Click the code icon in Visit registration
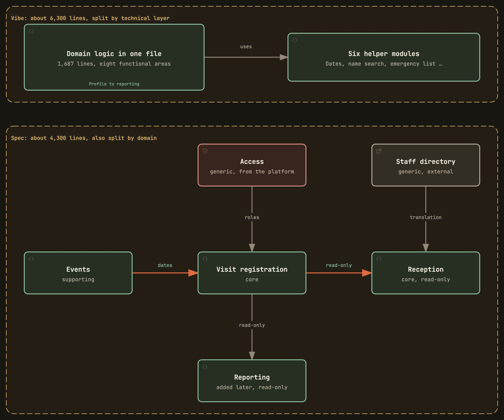This screenshot has width=504, height=420. pyautogui.click(x=205, y=259)
